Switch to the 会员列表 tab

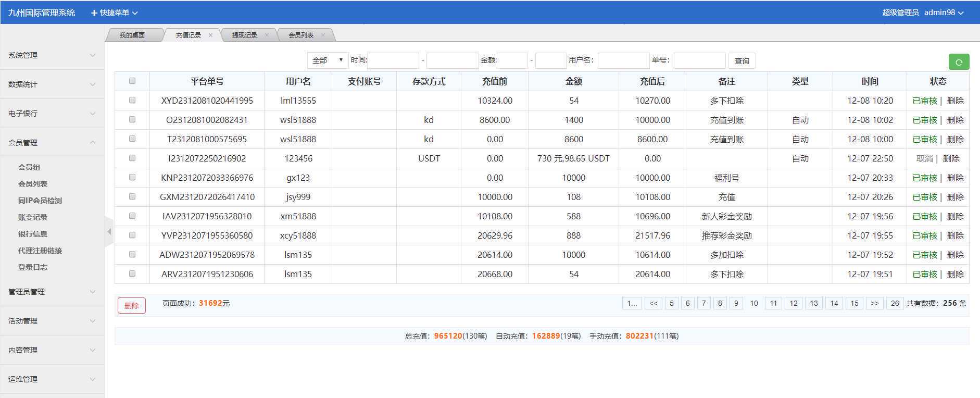click(x=300, y=35)
